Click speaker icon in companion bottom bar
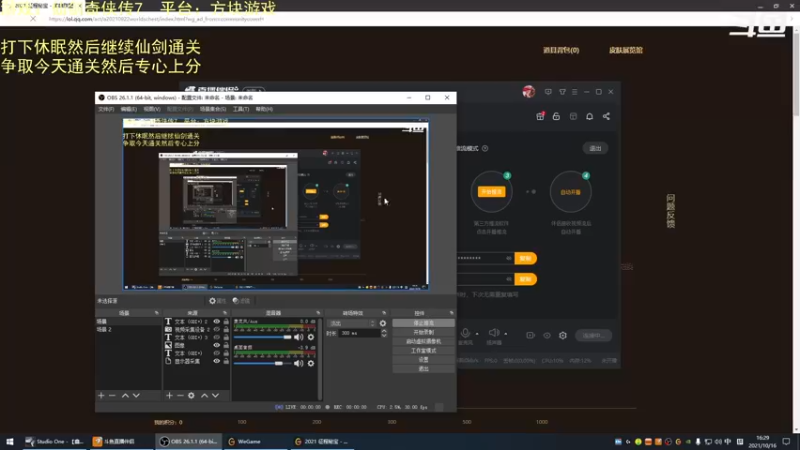Viewport: 800px width, 450px height. [494, 333]
